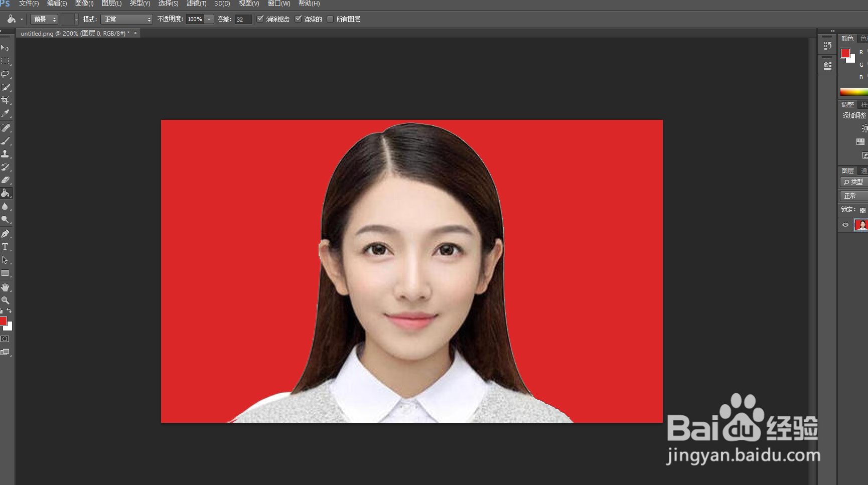Switch to the 调整 adjustments panel tab
The height and width of the screenshot is (485, 868).
click(847, 105)
